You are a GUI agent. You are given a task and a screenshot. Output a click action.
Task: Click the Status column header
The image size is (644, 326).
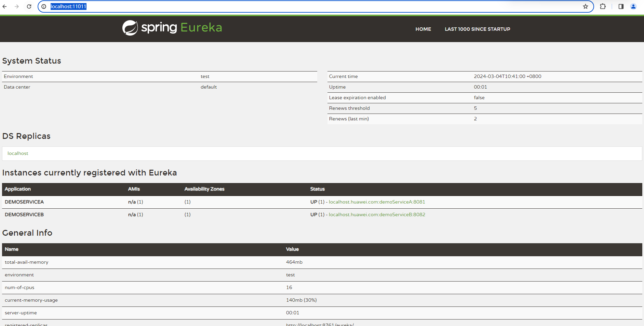(317, 189)
